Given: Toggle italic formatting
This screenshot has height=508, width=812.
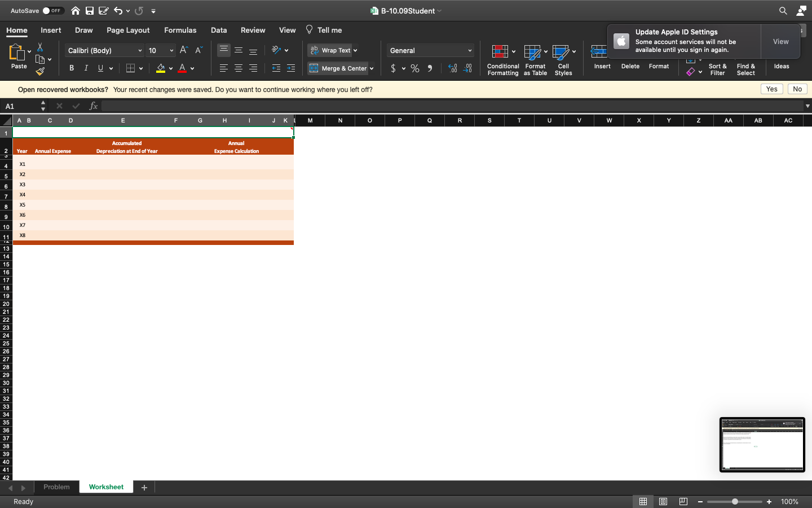Looking at the screenshot, I should coord(86,68).
